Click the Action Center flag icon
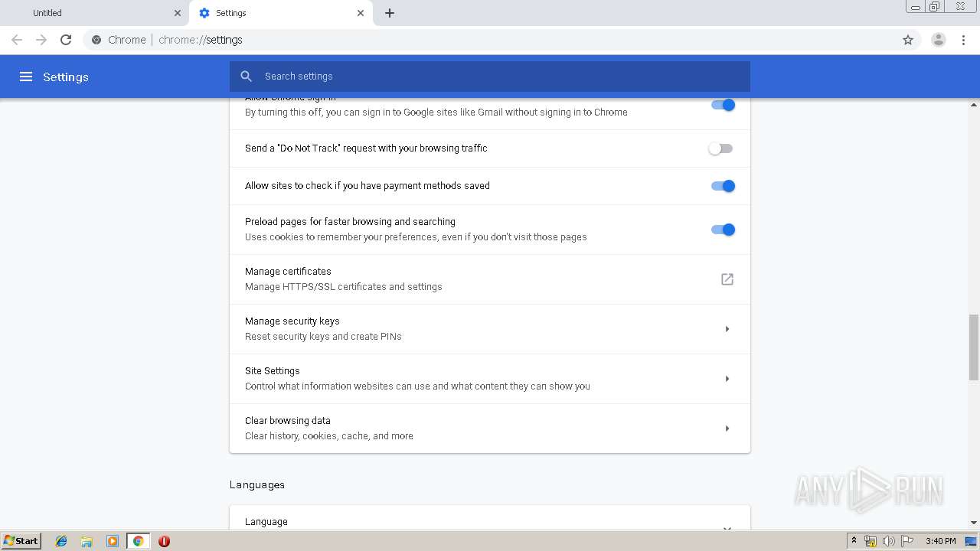980x551 pixels. (907, 541)
